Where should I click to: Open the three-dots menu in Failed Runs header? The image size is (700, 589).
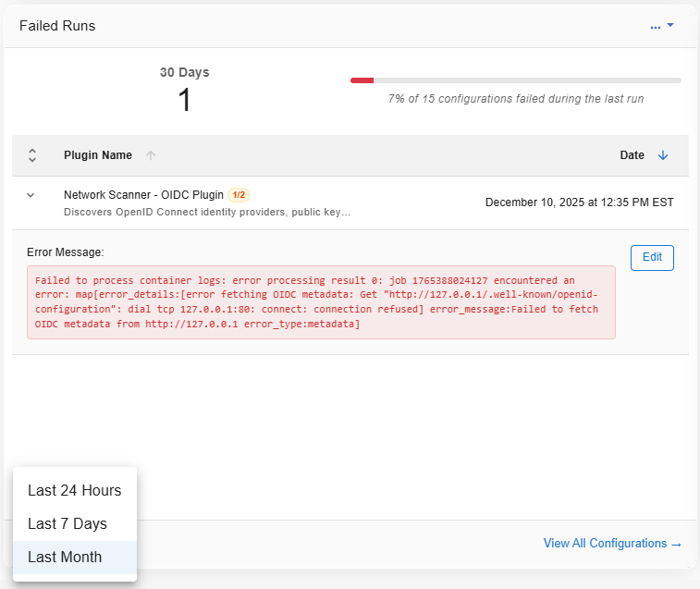[661, 27]
